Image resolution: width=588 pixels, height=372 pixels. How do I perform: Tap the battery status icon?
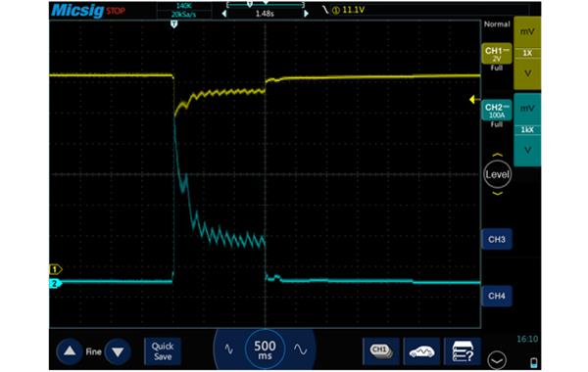[534, 362]
